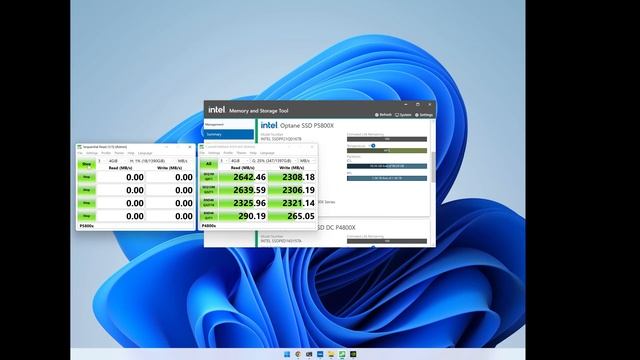This screenshot has width=640, height=360.
Task: Click the Read (MB/s) header in the P5800x window
Action: pyautogui.click(x=120, y=168)
